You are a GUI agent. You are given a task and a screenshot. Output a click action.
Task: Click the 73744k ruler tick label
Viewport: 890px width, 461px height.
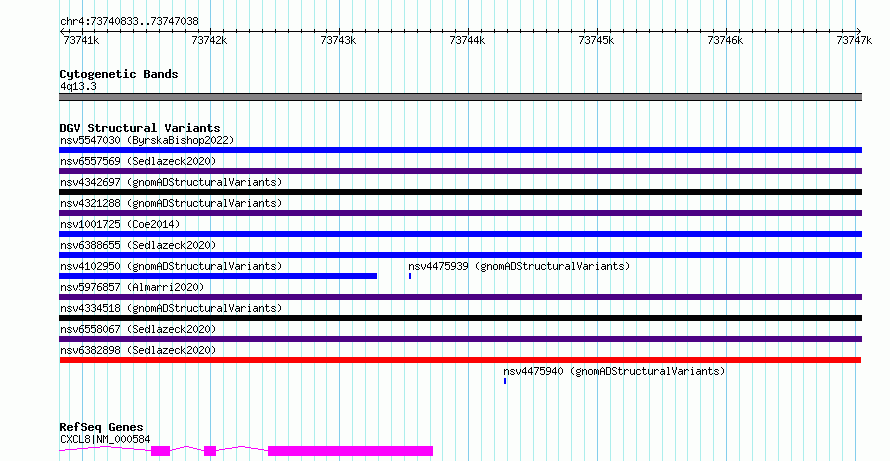(467, 40)
